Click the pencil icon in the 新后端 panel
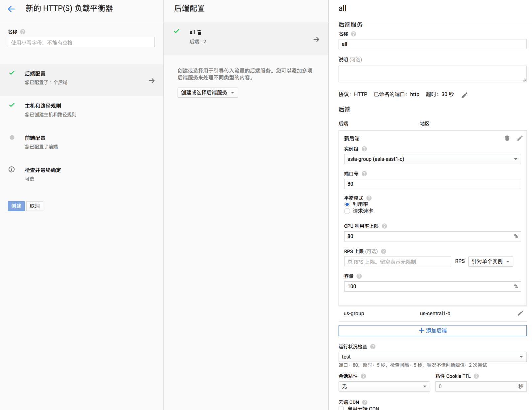This screenshot has height=410, width=532. (x=520, y=138)
